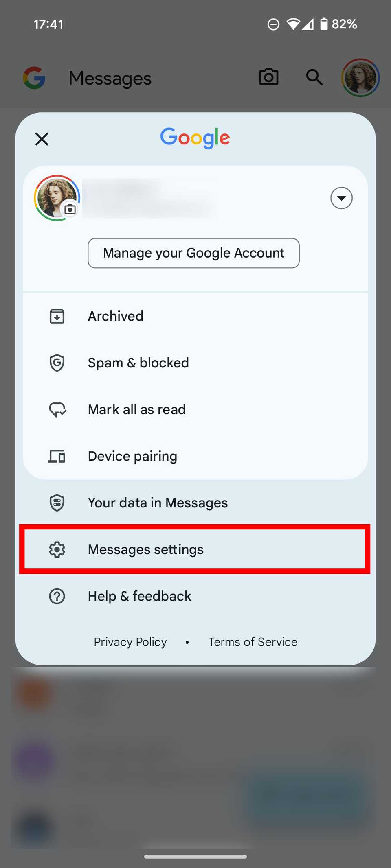Expand the account switcher chevron
The width and height of the screenshot is (391, 868).
click(341, 198)
